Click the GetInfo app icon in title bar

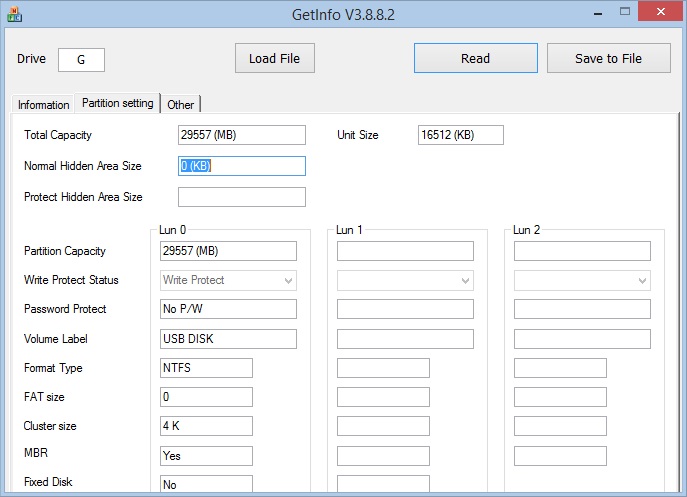click(14, 14)
